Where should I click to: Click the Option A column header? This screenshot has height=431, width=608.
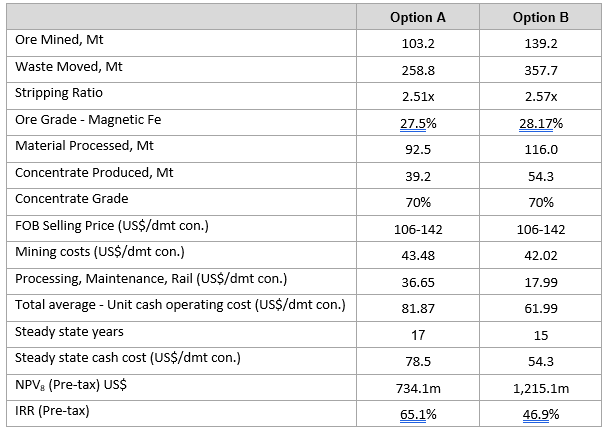[420, 17]
